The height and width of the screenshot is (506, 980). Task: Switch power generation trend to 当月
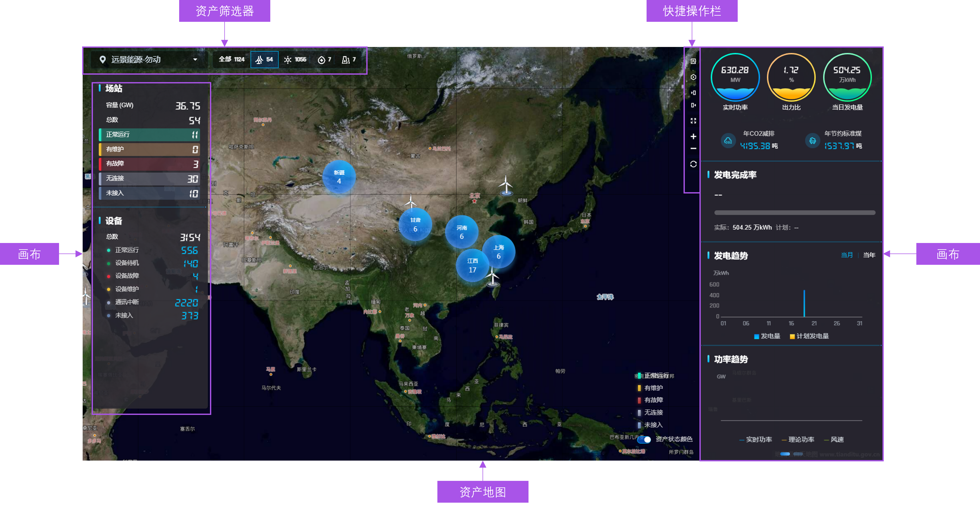pyautogui.click(x=847, y=255)
